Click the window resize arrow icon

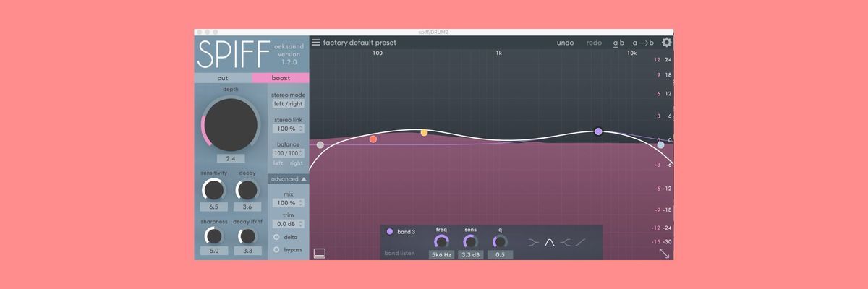(664, 253)
